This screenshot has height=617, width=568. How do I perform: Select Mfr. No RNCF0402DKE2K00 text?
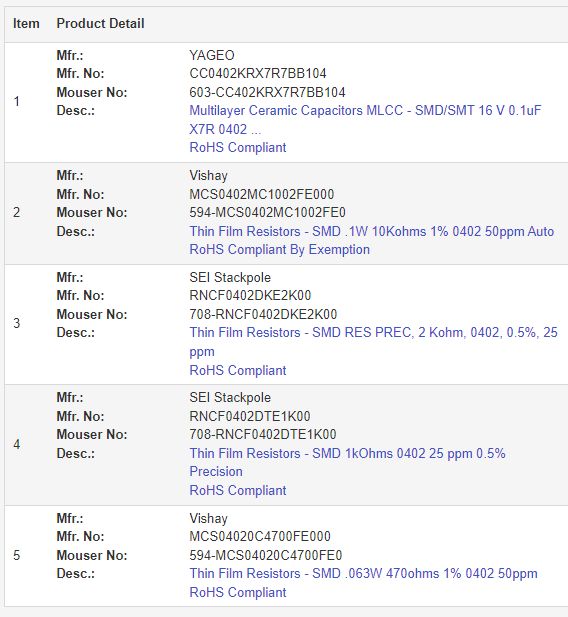click(250, 295)
